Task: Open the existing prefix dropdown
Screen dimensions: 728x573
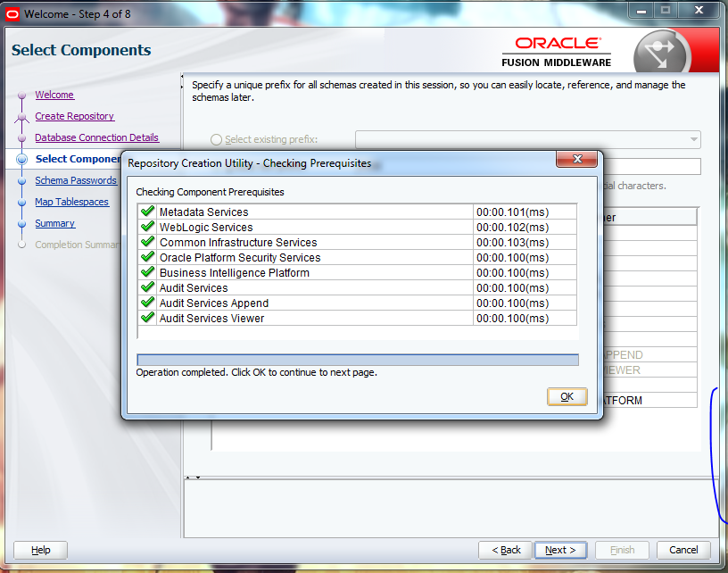Action: click(528, 139)
